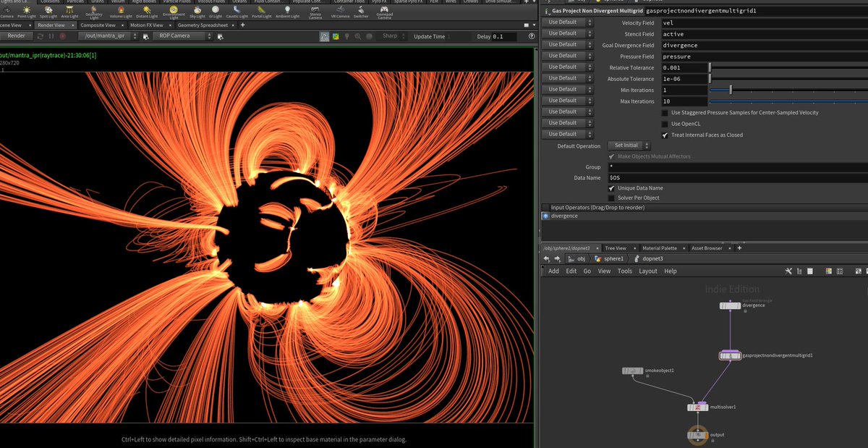Image resolution: width=868 pixels, height=448 pixels.
Task: Open the Set Initial default operation dropdown
Action: (x=629, y=145)
